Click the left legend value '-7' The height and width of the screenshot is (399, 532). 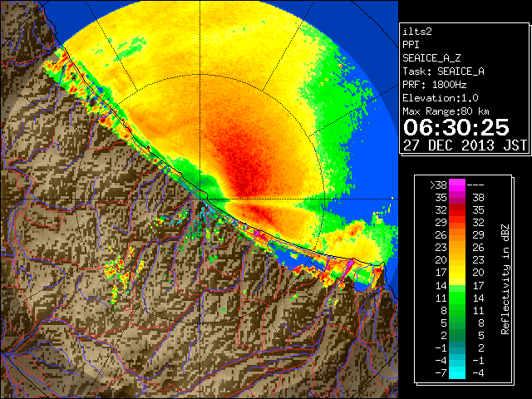tap(441, 373)
